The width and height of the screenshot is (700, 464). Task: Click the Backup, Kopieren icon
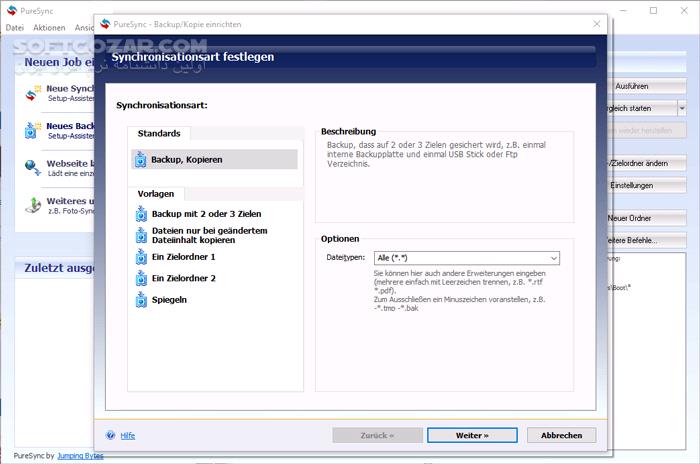[x=141, y=159]
